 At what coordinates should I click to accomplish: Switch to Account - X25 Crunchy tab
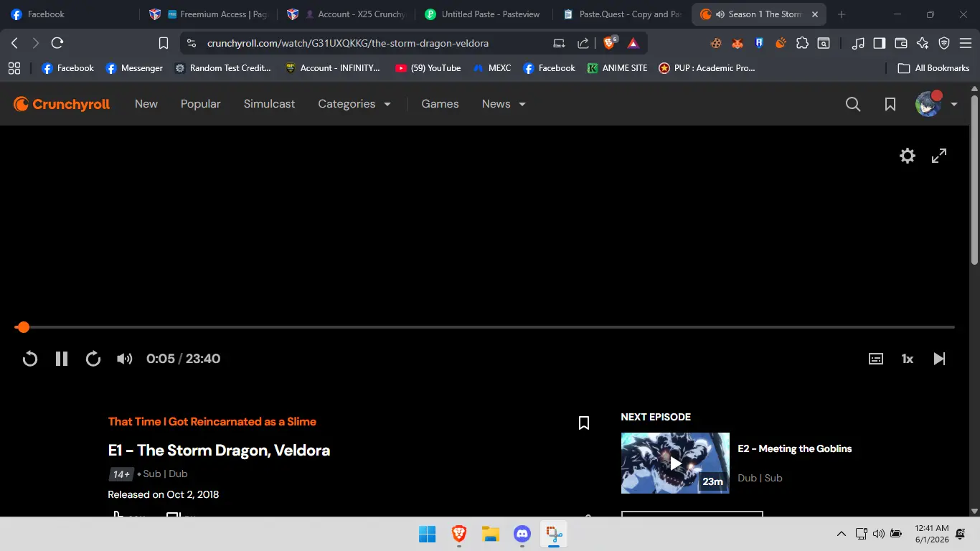[x=347, y=14]
